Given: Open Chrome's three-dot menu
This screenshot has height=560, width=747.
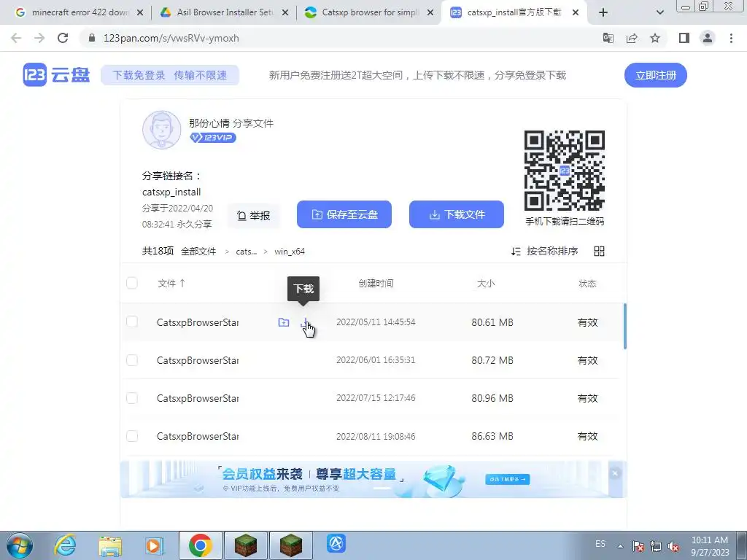Looking at the screenshot, I should point(731,38).
